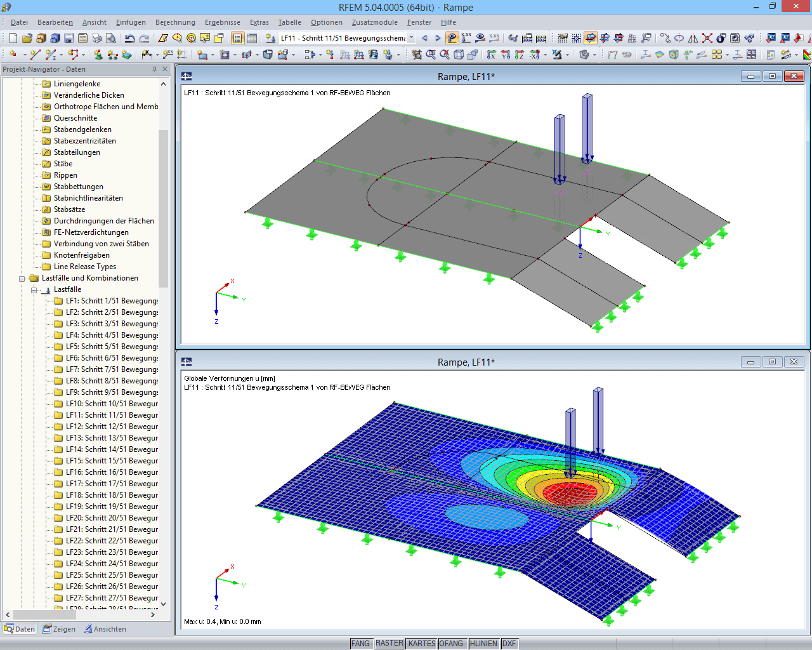Activate the Rückgängig (undo) icon
This screenshot has width=812, height=650.
pos(130,38)
